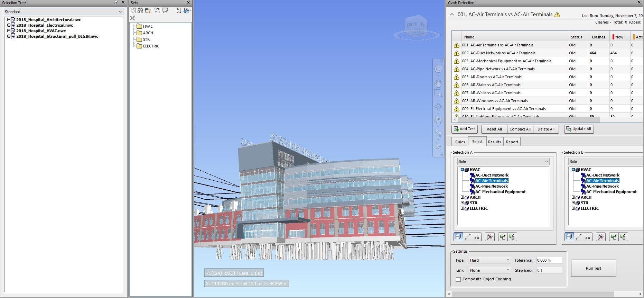Click the Update All button
This screenshot has height=298, width=644.
click(579, 129)
